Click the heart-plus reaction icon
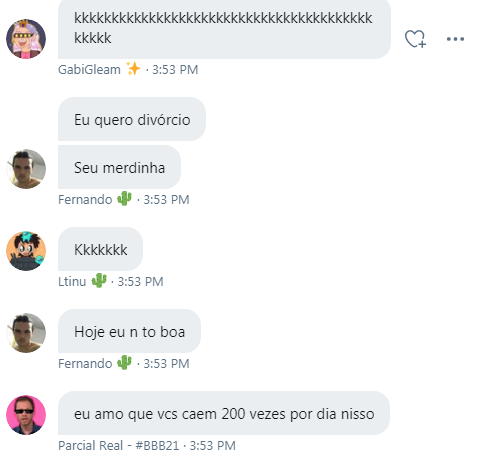The image size is (504, 459). pyautogui.click(x=415, y=39)
